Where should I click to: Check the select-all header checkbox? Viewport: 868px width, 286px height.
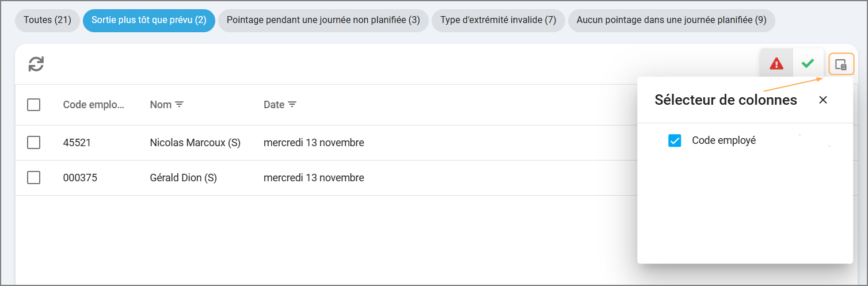[33, 105]
